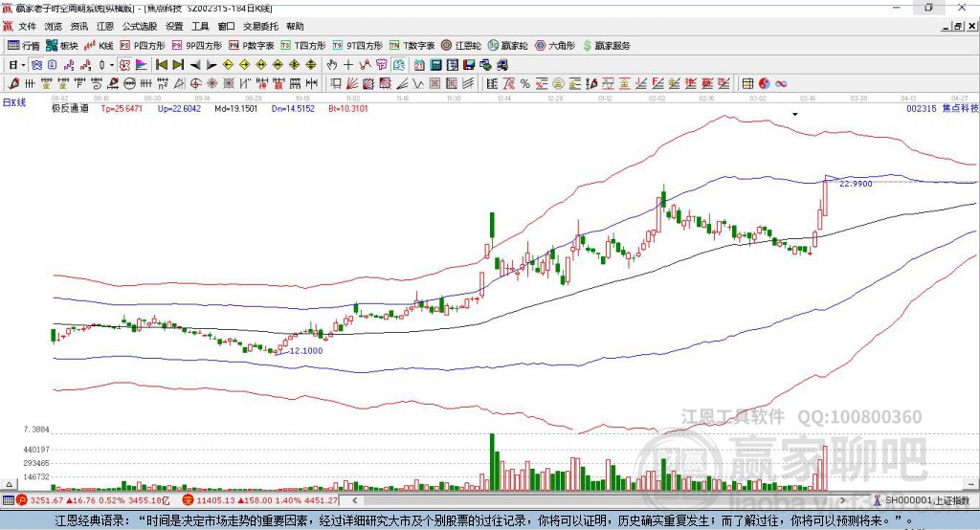980x530 pixels.
Task: Click the 极反通道 indicator label
Action: click(x=70, y=109)
